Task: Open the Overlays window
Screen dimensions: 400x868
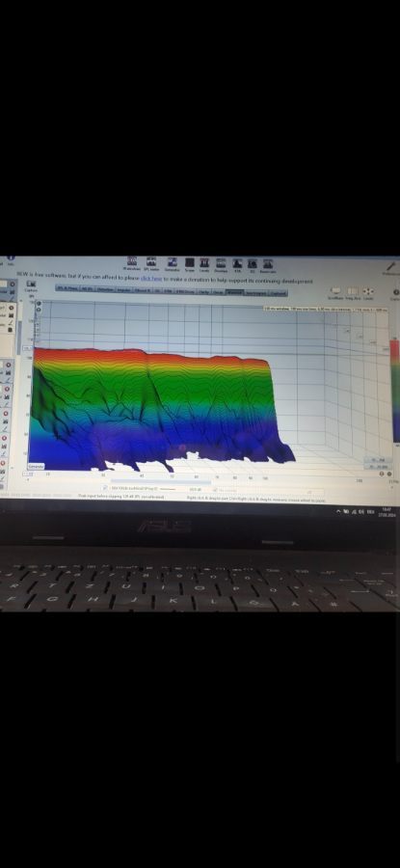Action: point(221,264)
